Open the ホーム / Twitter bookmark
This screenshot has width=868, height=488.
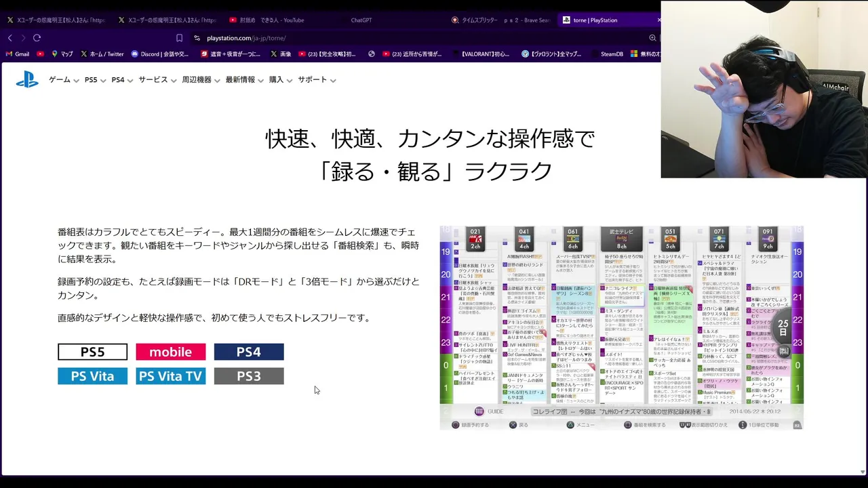click(x=102, y=54)
